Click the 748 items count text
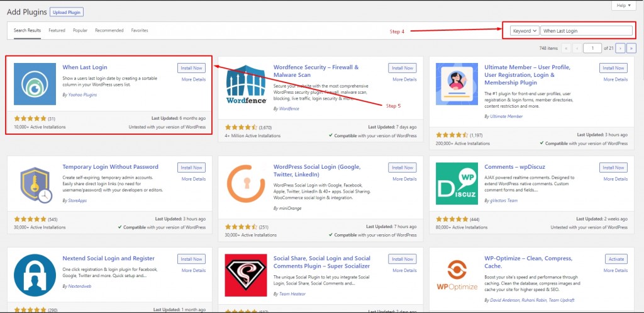 [x=548, y=48]
